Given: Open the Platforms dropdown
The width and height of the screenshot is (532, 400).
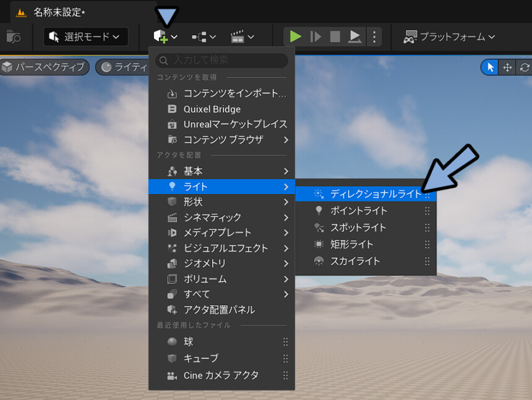Looking at the screenshot, I should pos(448,36).
